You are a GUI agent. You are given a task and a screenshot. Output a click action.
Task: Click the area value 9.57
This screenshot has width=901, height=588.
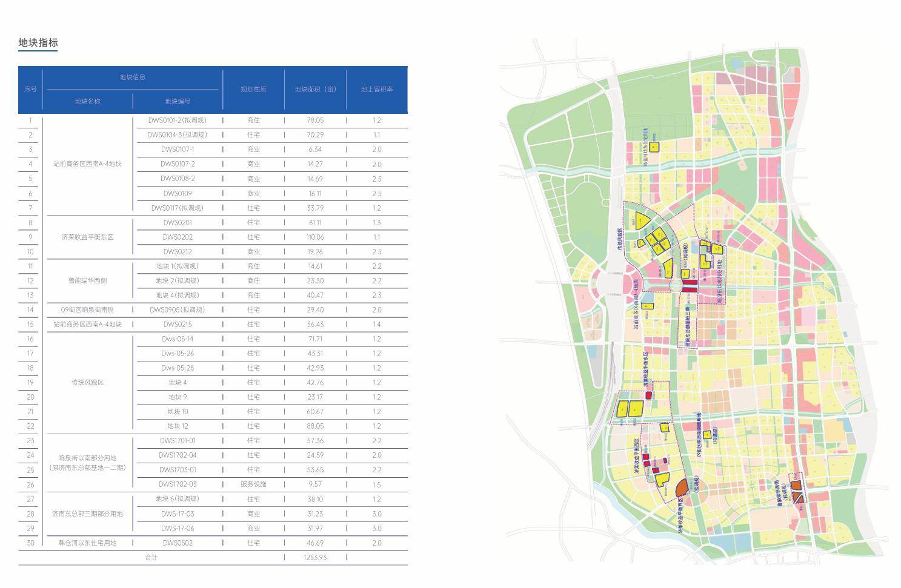(x=315, y=484)
